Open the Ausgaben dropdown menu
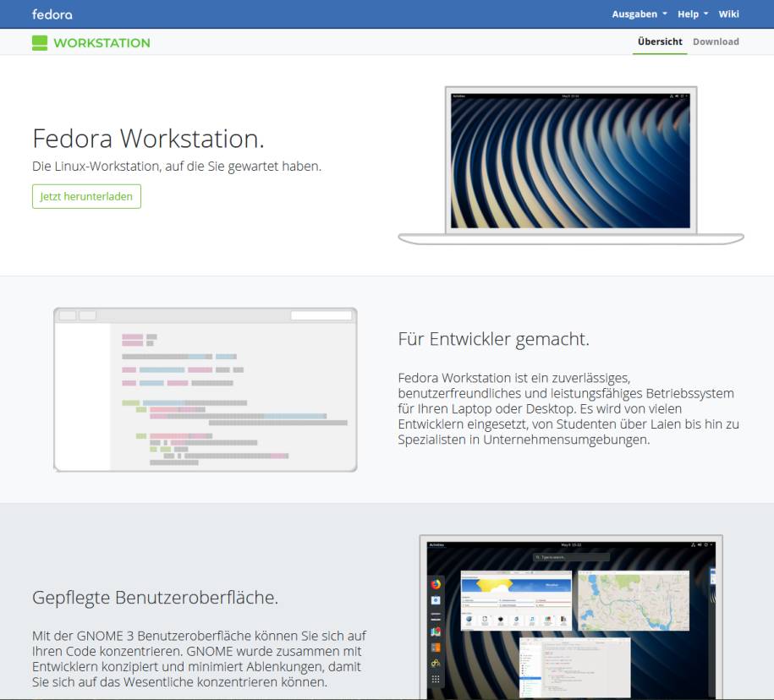Image resolution: width=774 pixels, height=700 pixels. (635, 14)
